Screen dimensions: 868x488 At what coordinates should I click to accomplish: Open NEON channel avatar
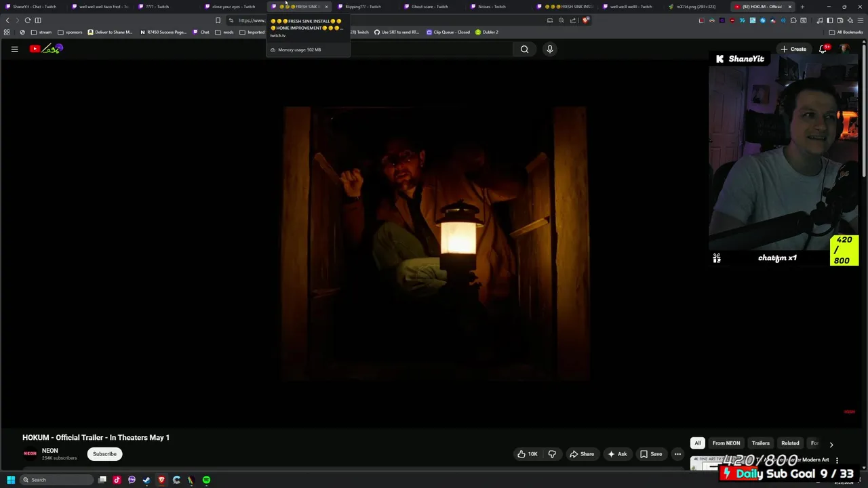(30, 454)
